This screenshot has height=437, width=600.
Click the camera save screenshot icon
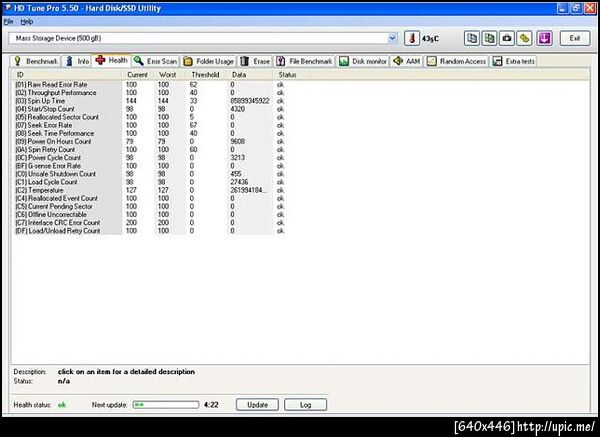(x=507, y=38)
